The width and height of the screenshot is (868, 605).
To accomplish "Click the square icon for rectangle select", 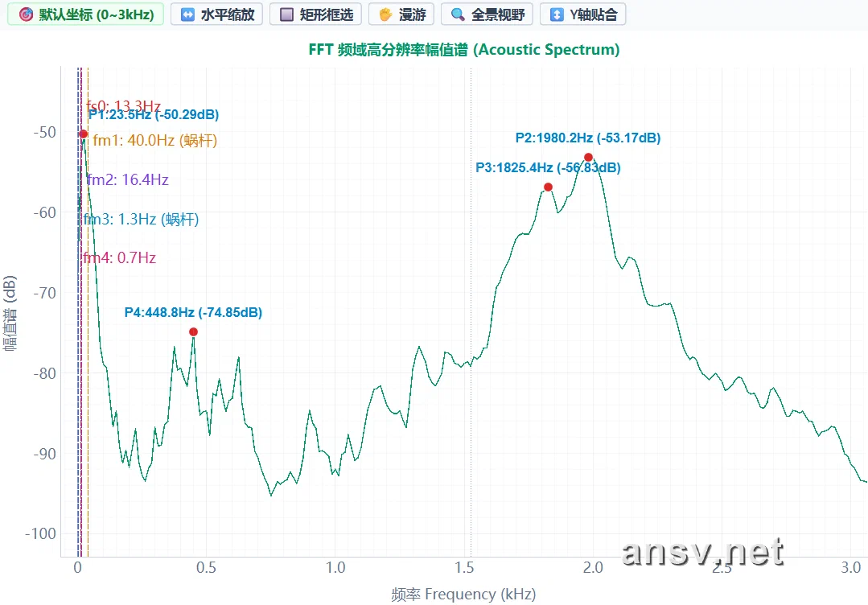I will 286,14.
